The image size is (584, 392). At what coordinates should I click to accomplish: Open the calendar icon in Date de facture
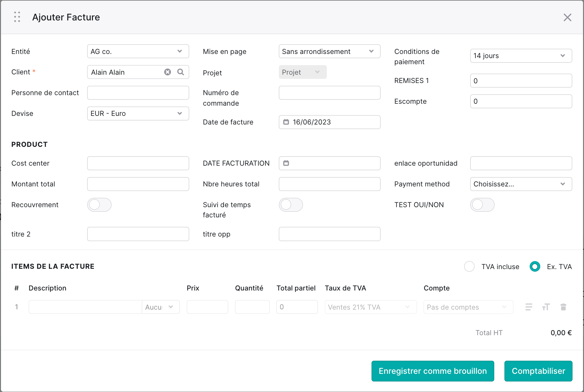[x=286, y=122]
